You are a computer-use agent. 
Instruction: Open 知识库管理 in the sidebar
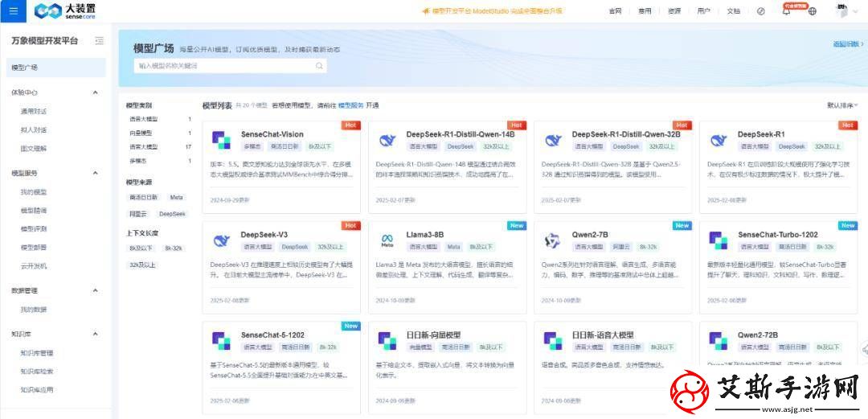36,353
